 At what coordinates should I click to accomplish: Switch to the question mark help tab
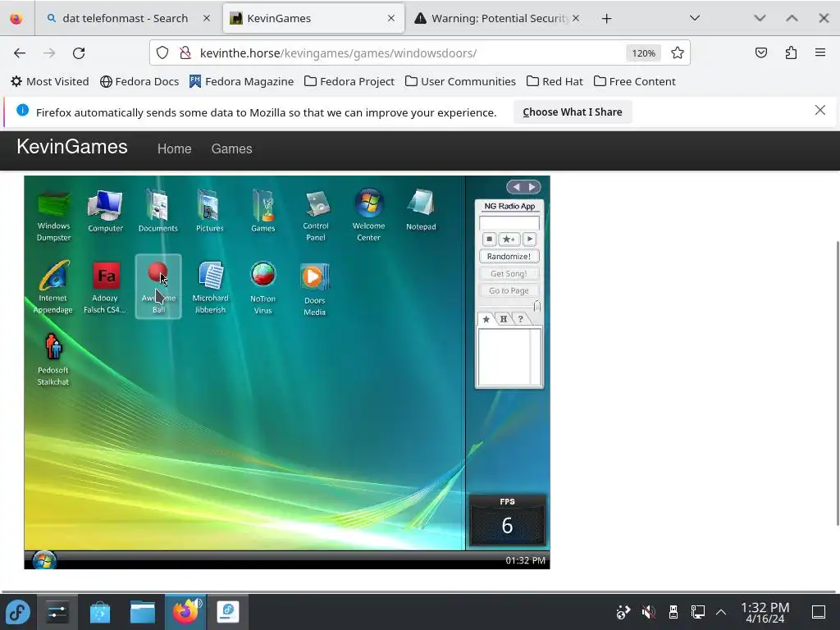520,319
